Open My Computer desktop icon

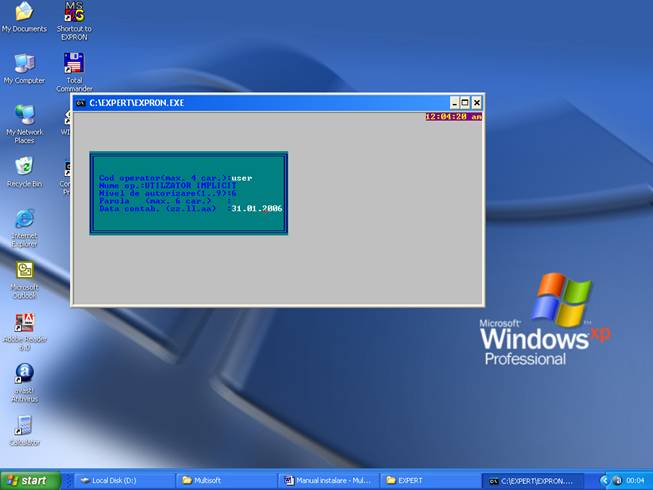click(24, 69)
